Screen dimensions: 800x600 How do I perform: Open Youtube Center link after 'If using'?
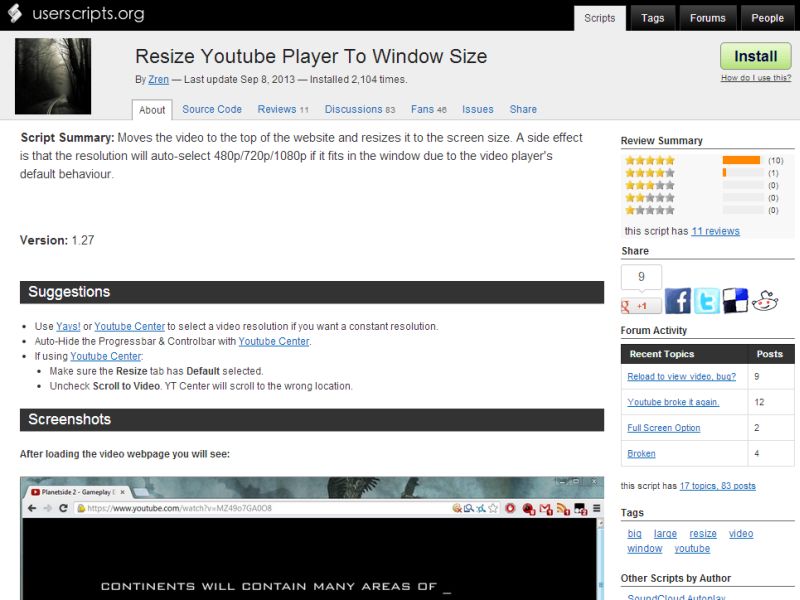(106, 356)
